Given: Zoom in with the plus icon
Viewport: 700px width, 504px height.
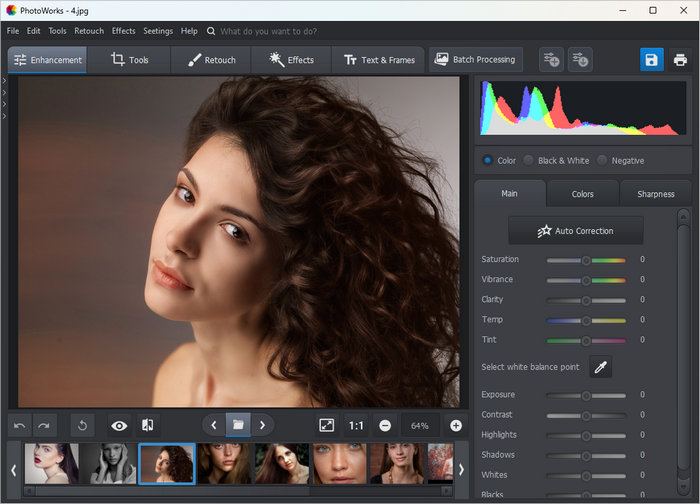Looking at the screenshot, I should (x=456, y=425).
